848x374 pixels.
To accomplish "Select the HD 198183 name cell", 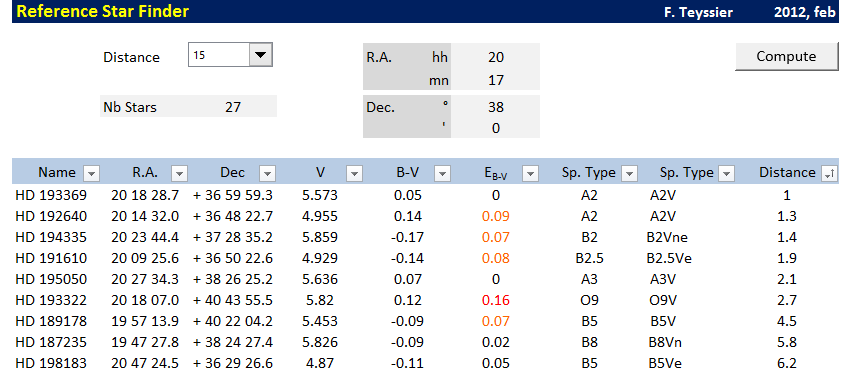I will tap(50, 363).
